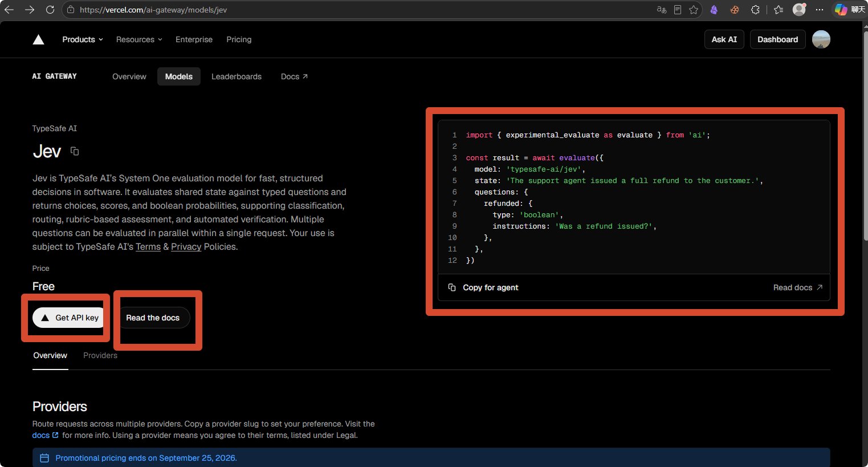
Task: Click the Vercel triangle logo
Action: click(39, 39)
